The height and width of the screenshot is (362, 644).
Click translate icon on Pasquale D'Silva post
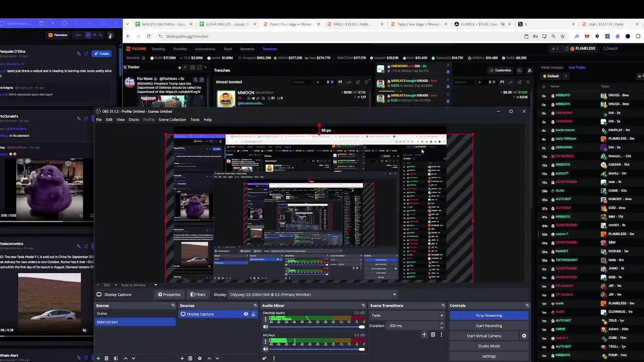click(78, 54)
